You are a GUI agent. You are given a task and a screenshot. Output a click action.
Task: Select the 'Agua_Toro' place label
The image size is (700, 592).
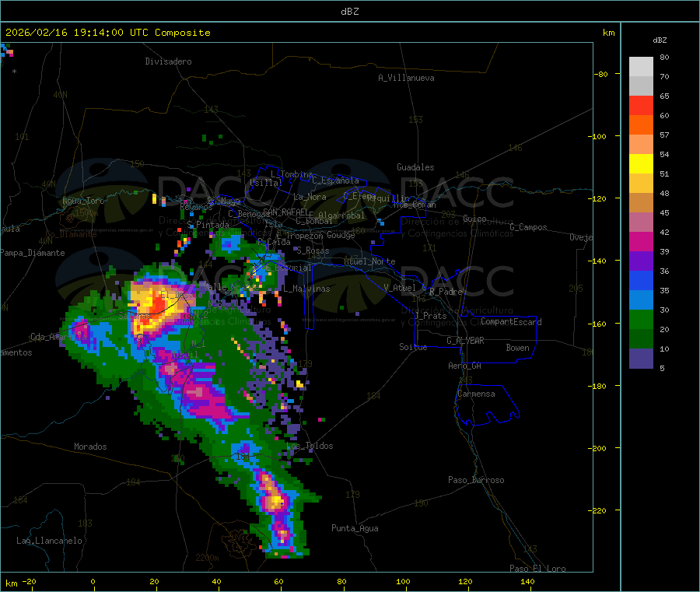pos(83,201)
